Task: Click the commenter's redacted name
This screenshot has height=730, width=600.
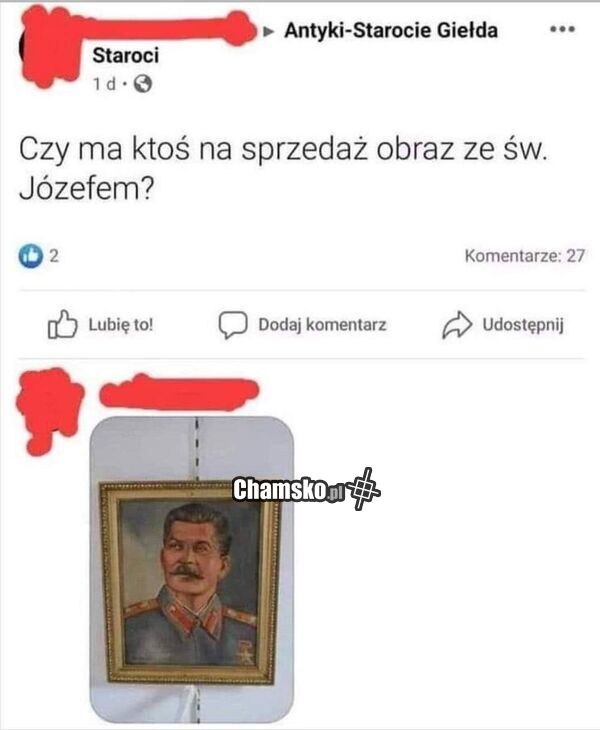Action: click(x=179, y=392)
